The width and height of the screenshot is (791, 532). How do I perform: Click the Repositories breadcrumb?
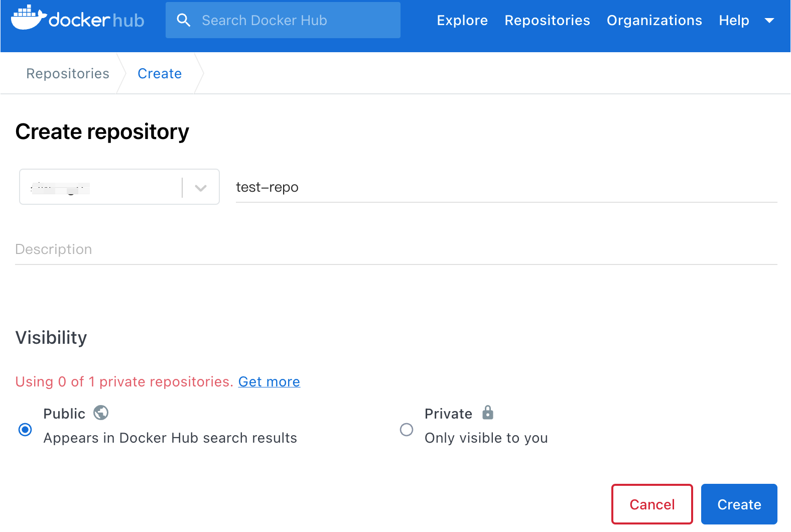(x=68, y=73)
